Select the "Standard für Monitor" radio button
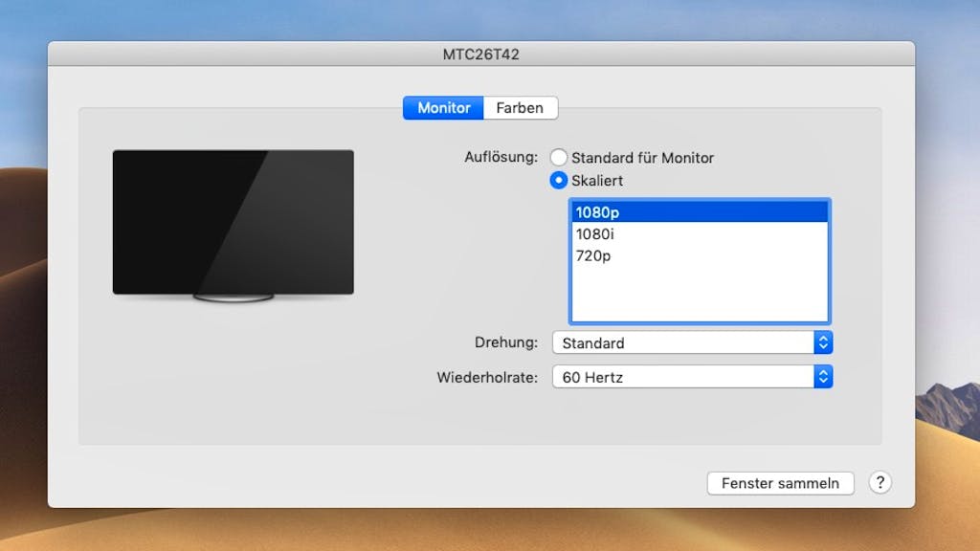Image resolution: width=980 pixels, height=551 pixels. point(559,158)
